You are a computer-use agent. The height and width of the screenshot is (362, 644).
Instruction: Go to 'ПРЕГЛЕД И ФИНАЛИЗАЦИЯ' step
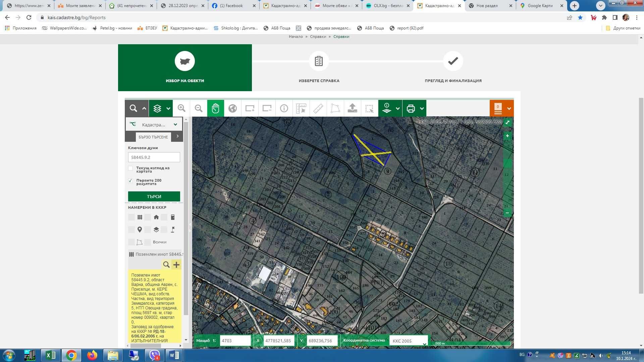click(x=453, y=67)
